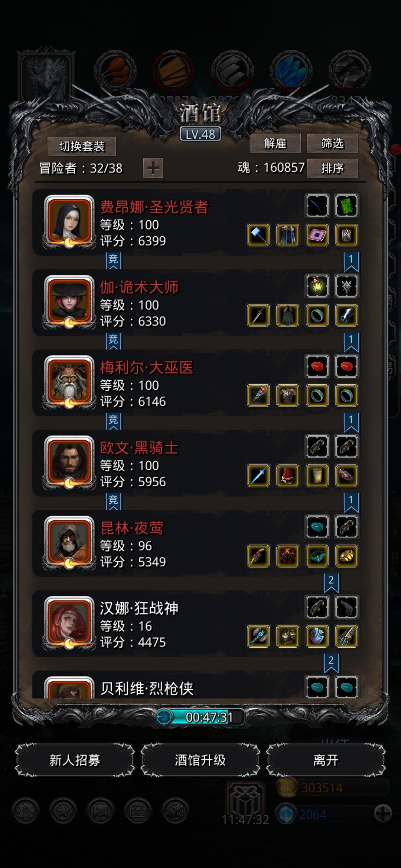Click the staff weapon icon of 梅利尔·大巫医

[258, 395]
